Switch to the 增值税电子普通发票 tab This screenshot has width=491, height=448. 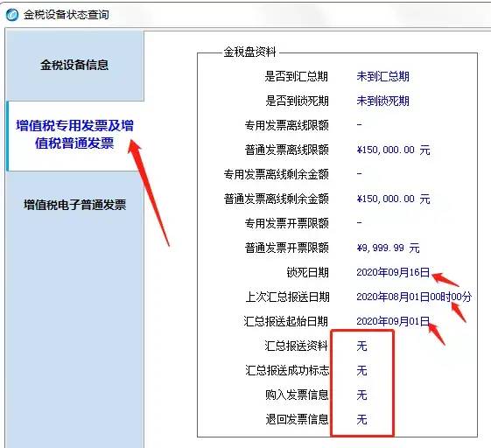coord(74,205)
